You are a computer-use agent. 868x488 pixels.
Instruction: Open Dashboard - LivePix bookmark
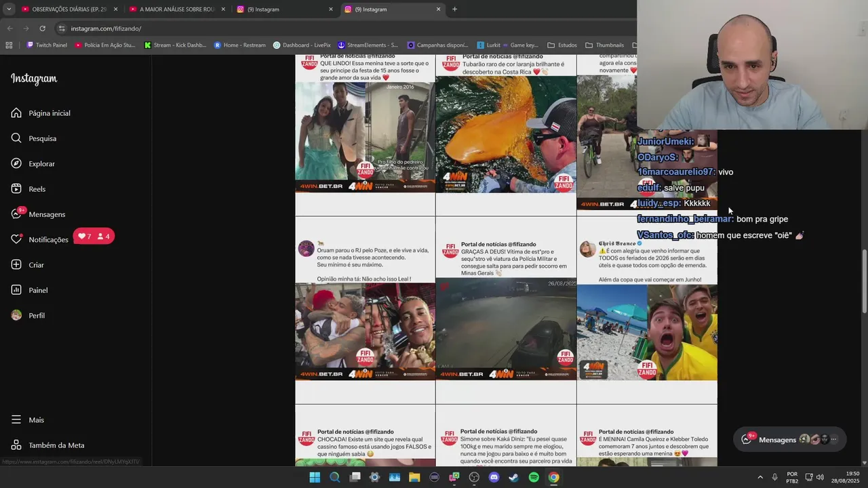coord(302,45)
